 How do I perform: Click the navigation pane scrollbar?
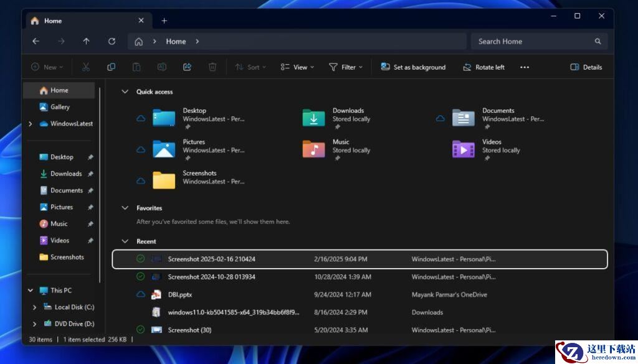[x=100, y=185]
